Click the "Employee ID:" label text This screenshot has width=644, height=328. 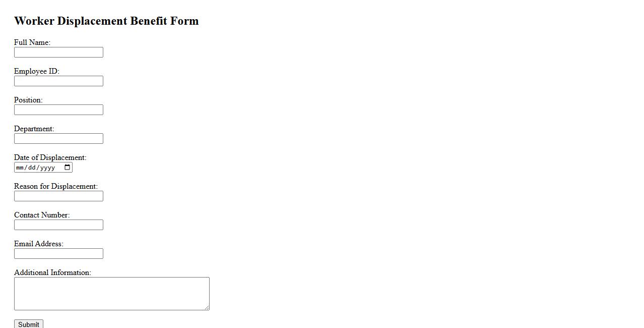37,71
